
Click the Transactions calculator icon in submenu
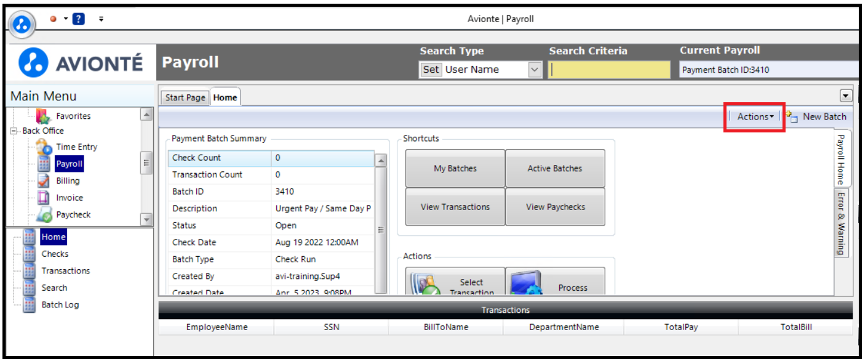point(29,271)
